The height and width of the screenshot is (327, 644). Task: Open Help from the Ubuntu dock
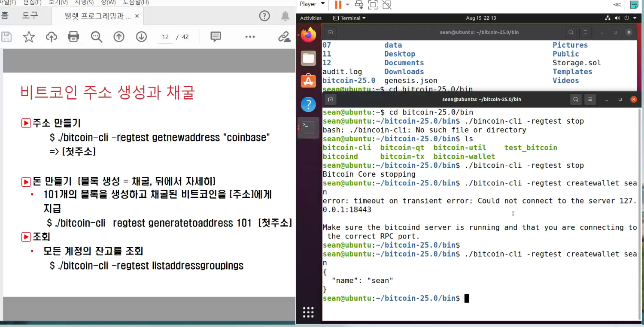(308, 104)
